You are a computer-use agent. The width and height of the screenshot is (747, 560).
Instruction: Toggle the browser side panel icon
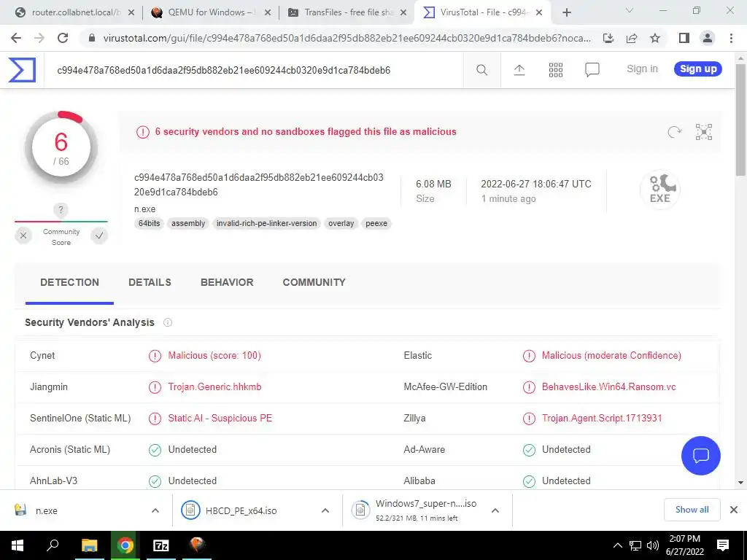pos(684,38)
